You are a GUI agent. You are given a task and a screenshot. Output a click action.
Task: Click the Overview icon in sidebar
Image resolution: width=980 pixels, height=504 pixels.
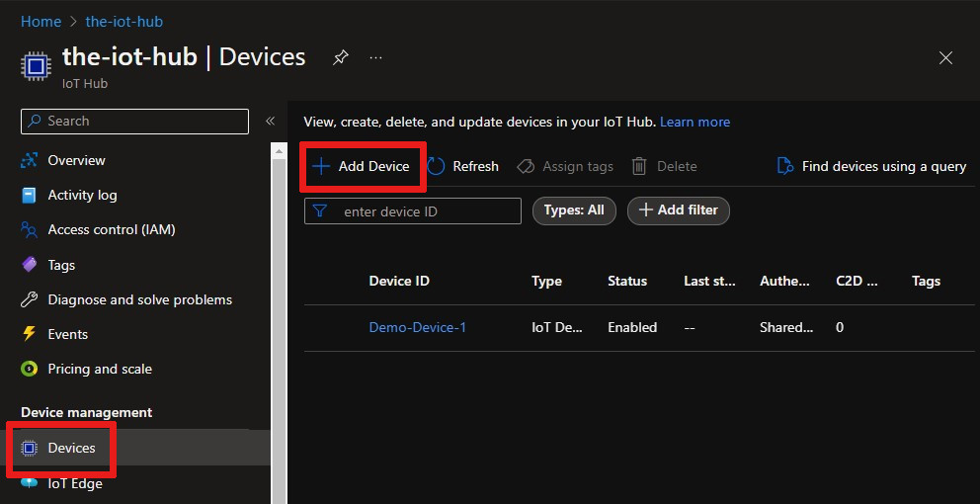[x=30, y=161]
